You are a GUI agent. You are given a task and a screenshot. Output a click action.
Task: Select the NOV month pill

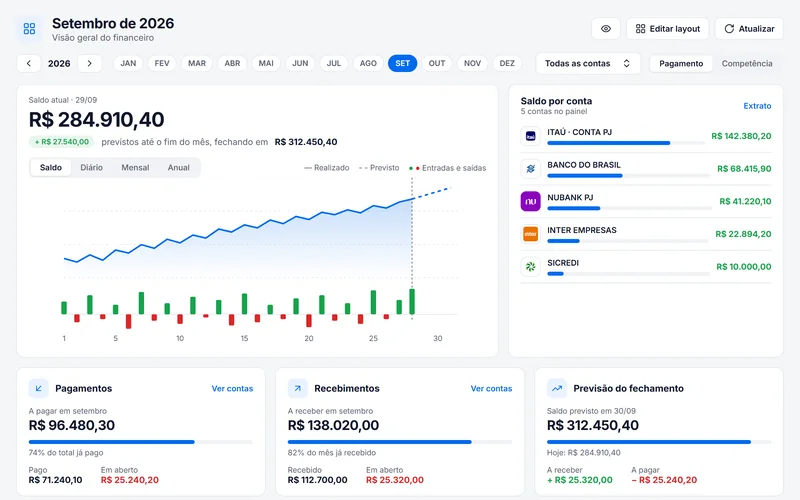coord(472,63)
